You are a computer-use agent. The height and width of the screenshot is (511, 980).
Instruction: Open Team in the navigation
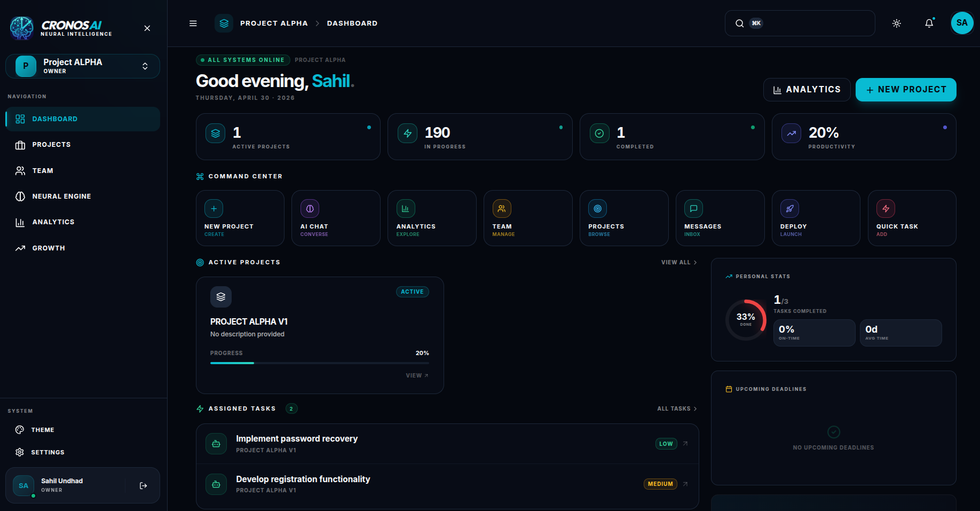(83, 171)
